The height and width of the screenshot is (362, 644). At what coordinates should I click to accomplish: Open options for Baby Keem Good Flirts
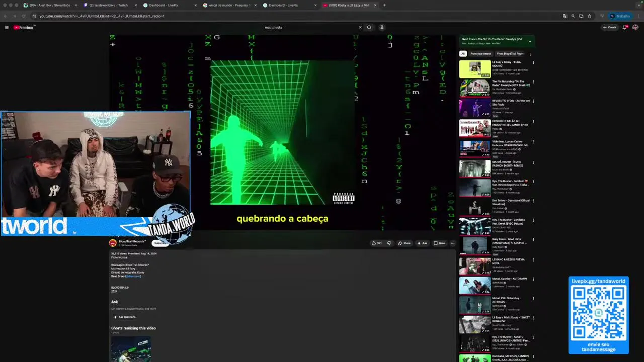tap(533, 240)
